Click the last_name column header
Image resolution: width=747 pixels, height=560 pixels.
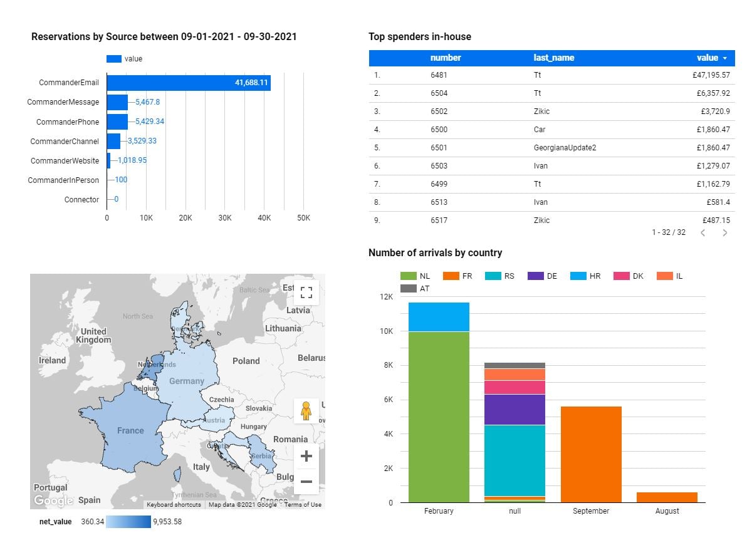click(x=553, y=58)
